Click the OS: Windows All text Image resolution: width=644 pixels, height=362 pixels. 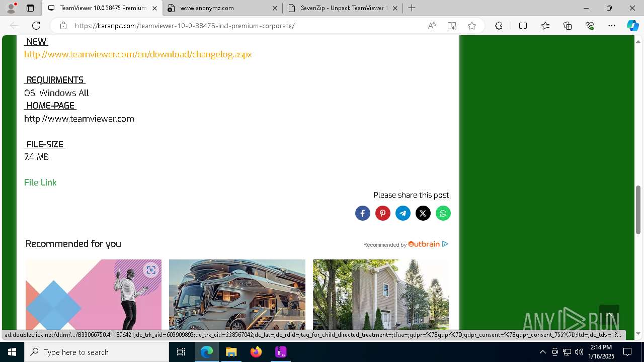coord(56,93)
